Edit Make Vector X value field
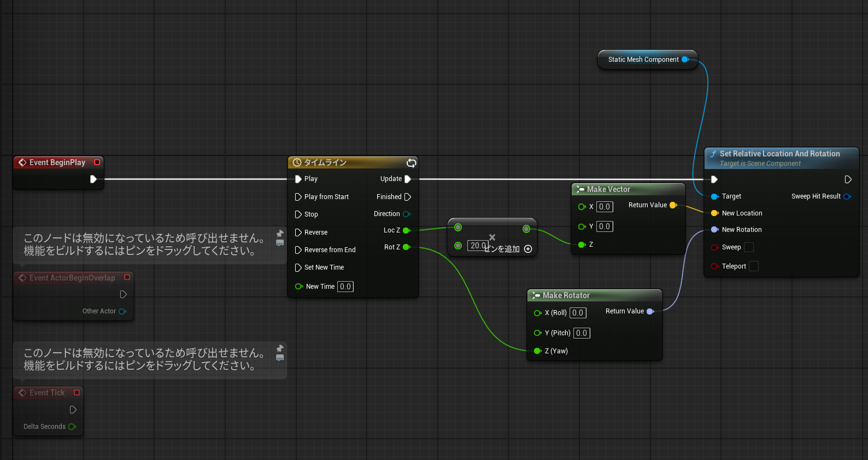 (605, 207)
